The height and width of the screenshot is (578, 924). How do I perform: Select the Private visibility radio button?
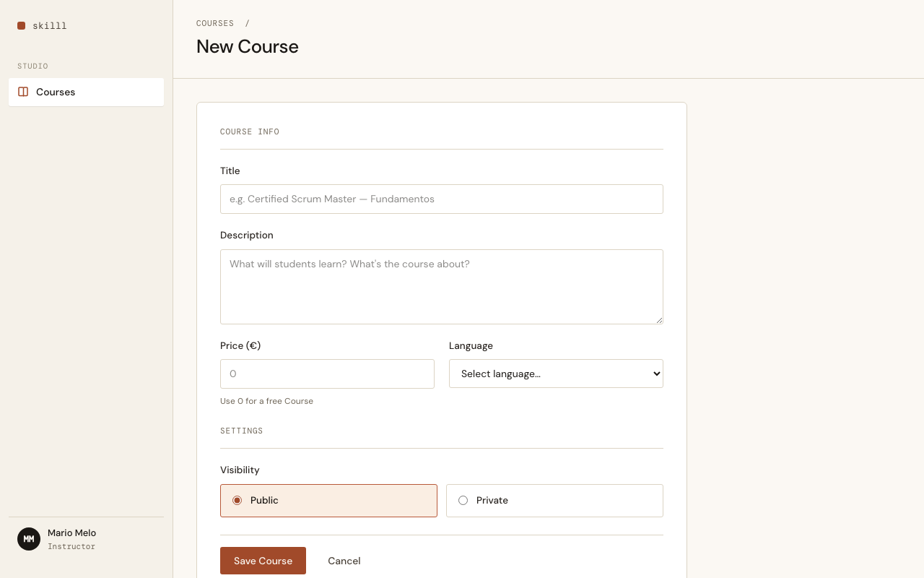463,500
